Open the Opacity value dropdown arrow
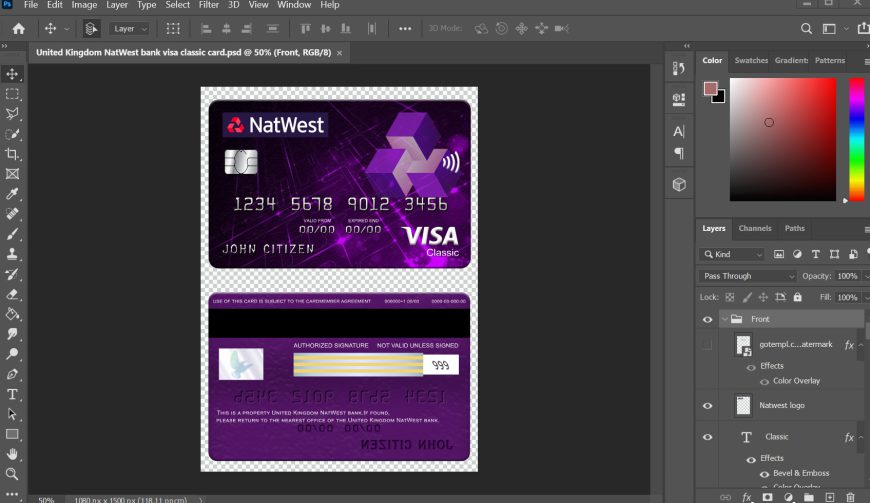This screenshot has height=503, width=870. click(x=866, y=276)
